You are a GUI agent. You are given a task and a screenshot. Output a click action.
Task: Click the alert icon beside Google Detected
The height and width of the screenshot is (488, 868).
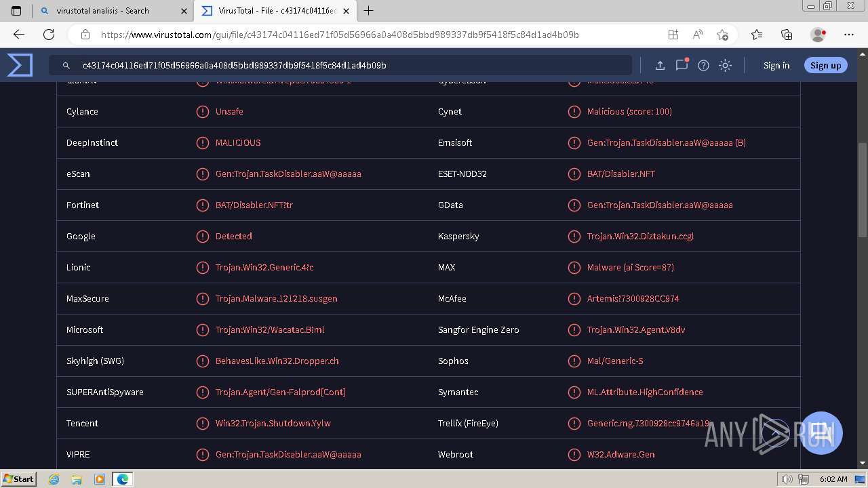tap(202, 237)
